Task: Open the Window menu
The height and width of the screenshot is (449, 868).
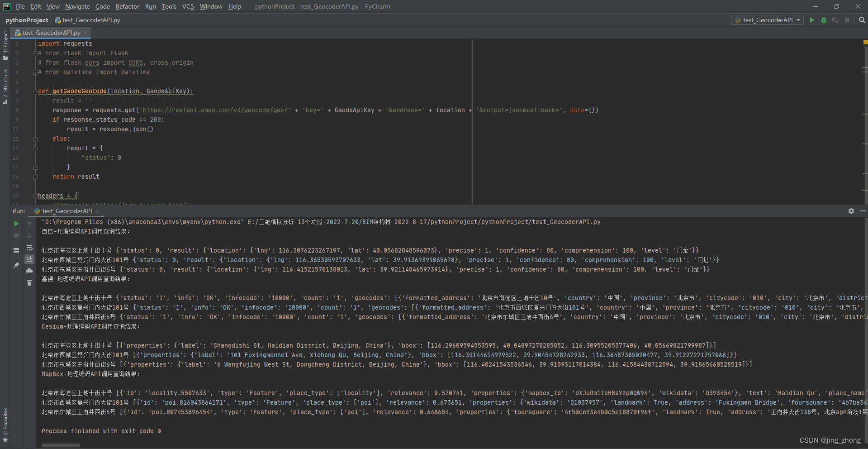Action: (211, 6)
